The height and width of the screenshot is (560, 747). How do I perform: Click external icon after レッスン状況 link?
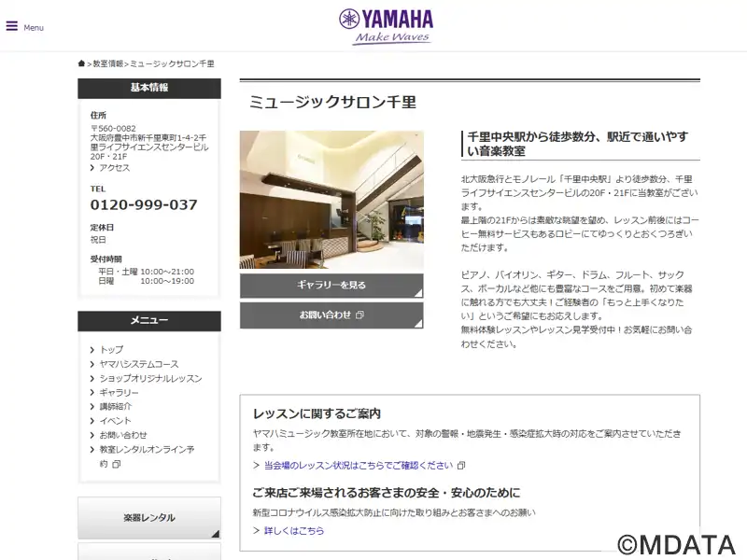tap(460, 465)
